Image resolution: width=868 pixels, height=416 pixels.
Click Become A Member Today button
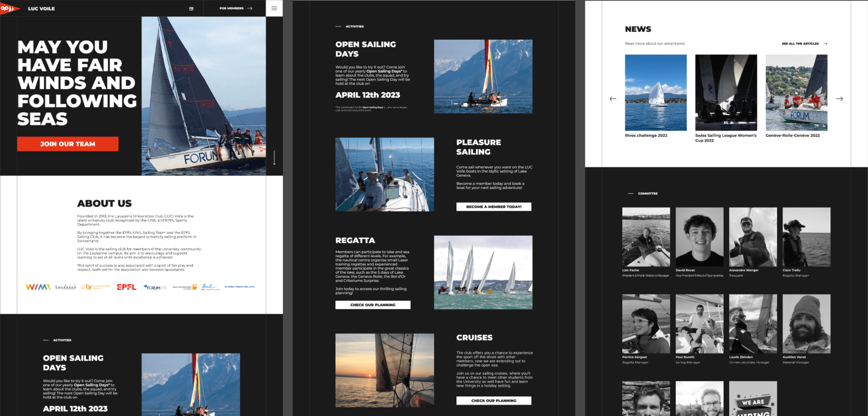[x=493, y=207]
